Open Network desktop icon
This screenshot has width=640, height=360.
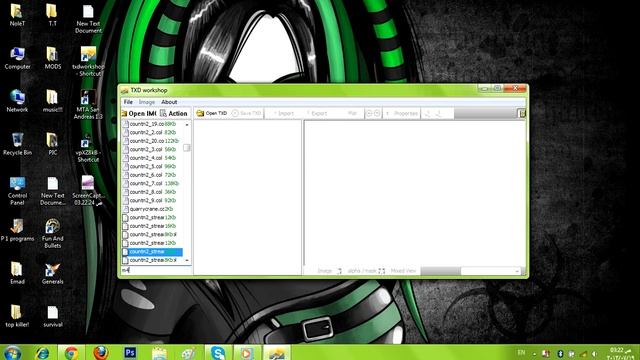[17, 101]
